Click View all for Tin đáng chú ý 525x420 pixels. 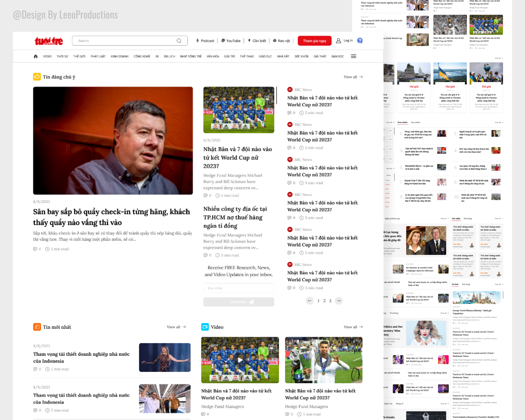click(x=353, y=77)
